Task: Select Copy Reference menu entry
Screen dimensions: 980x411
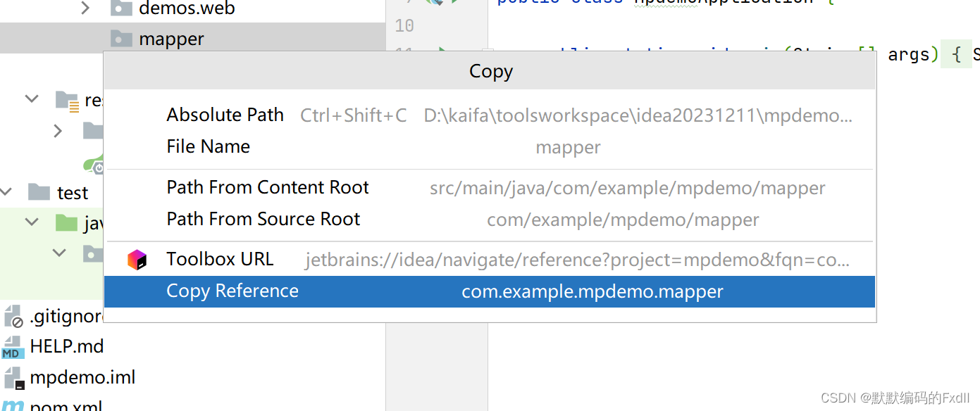Action: [490, 291]
